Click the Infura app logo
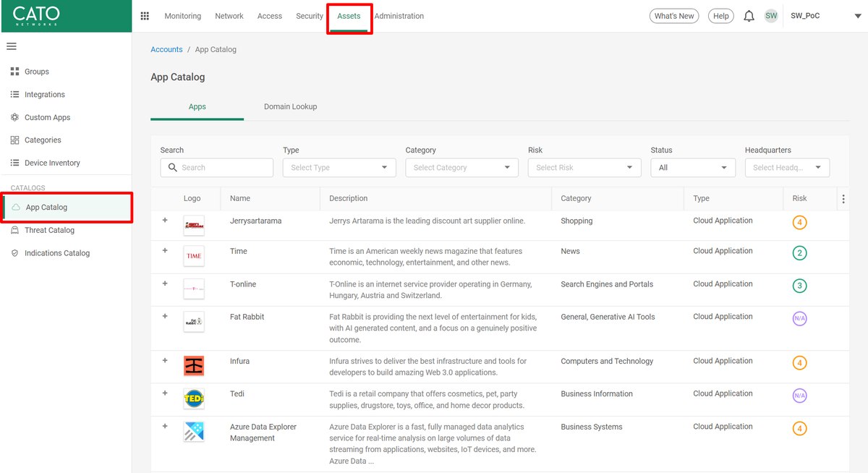The height and width of the screenshot is (473, 868). point(194,366)
